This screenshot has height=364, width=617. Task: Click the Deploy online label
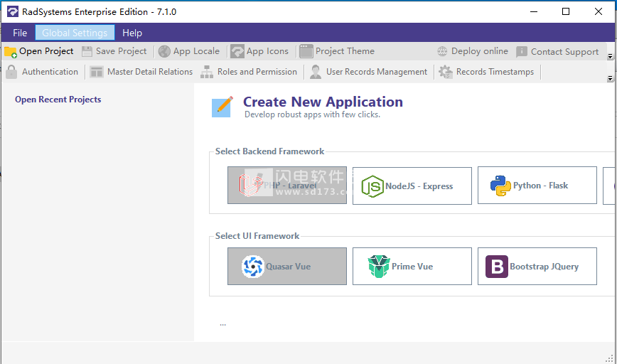point(480,51)
